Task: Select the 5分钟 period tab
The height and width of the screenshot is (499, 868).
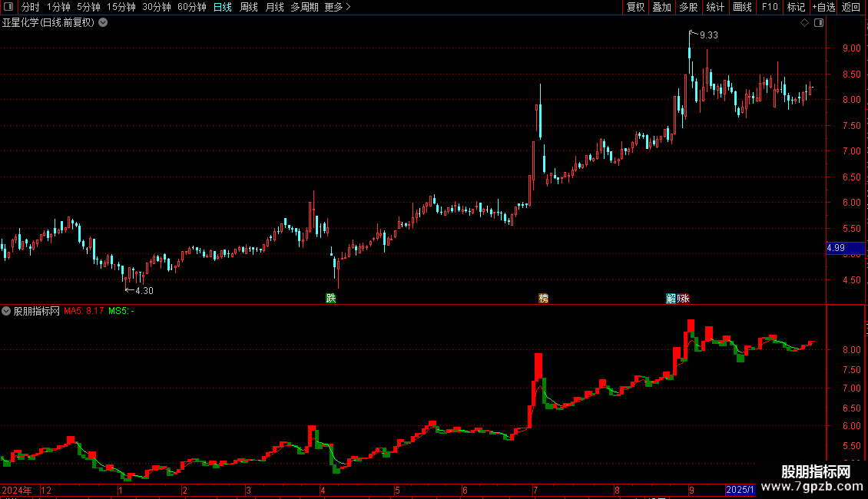Action: [88, 7]
